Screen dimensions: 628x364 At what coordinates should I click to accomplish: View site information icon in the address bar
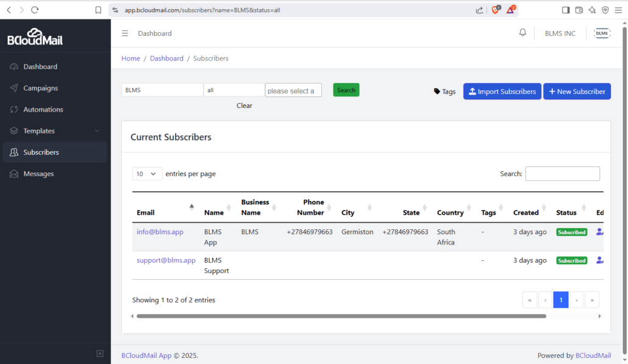click(115, 10)
